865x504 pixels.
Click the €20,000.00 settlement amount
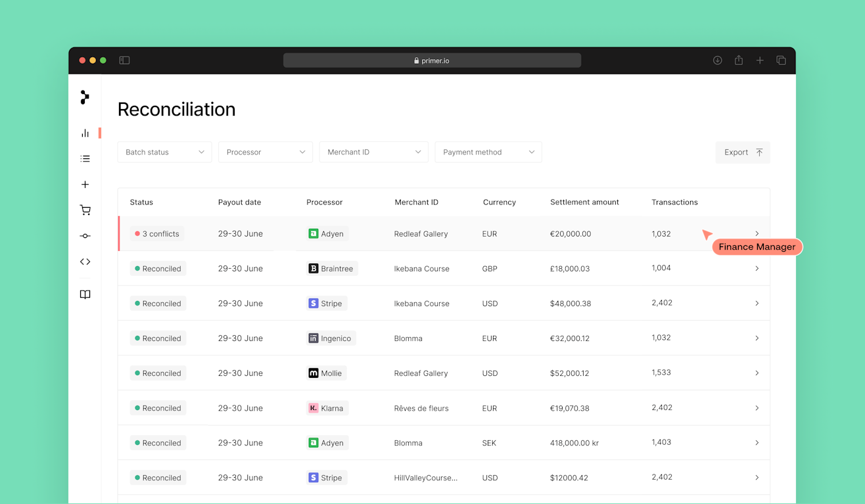click(x=571, y=234)
